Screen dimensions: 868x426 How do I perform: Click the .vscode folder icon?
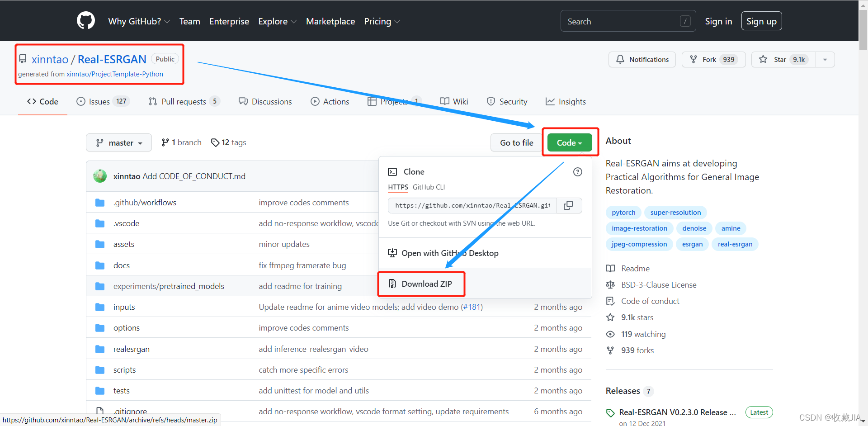(100, 223)
